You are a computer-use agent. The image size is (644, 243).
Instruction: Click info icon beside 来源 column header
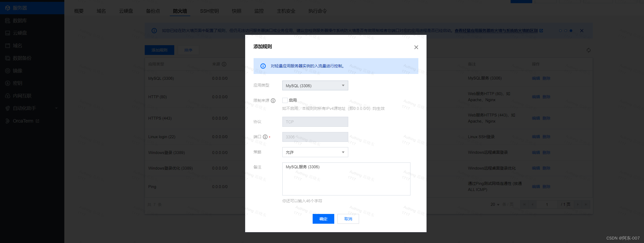point(224,64)
